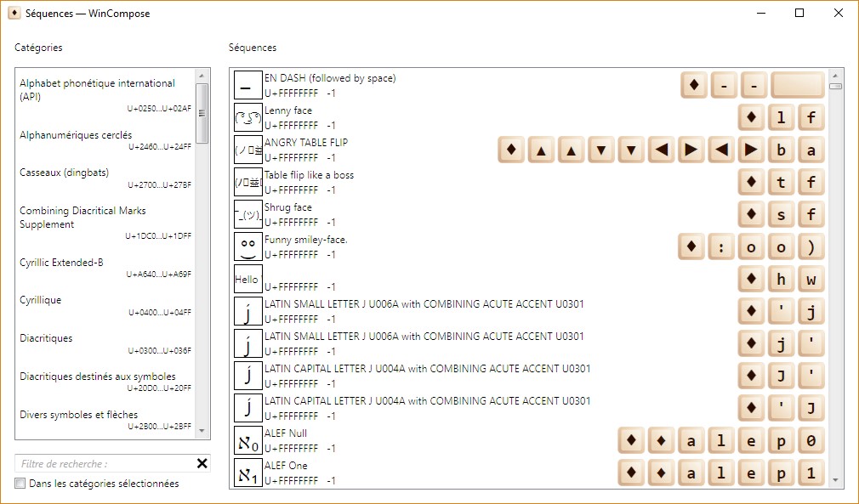
Task: Clear the search filter with X icon
Action: click(202, 463)
